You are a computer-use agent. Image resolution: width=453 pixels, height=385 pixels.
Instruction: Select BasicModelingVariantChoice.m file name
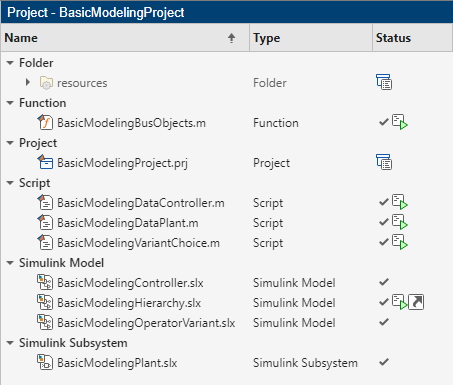[x=138, y=243]
